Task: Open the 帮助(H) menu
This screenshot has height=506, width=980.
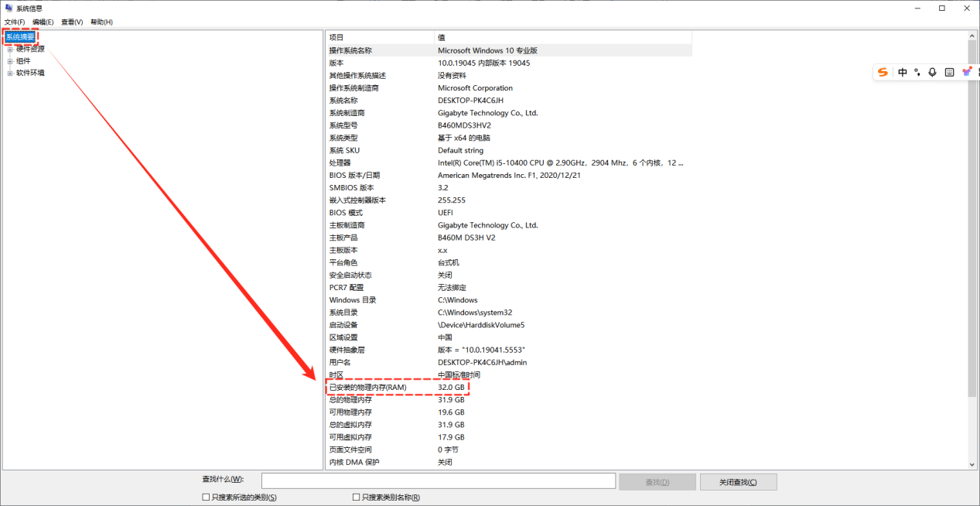Action: click(101, 22)
